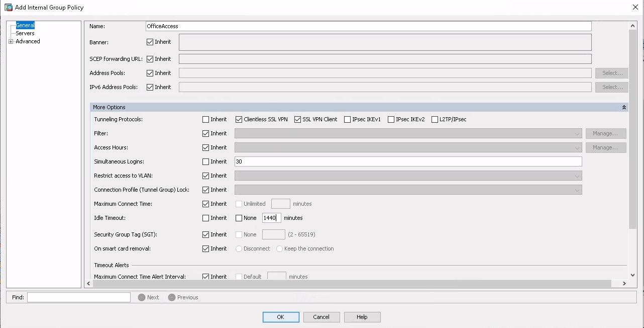Uncheck Inherit for Banner
This screenshot has height=328, width=644.
tap(150, 42)
